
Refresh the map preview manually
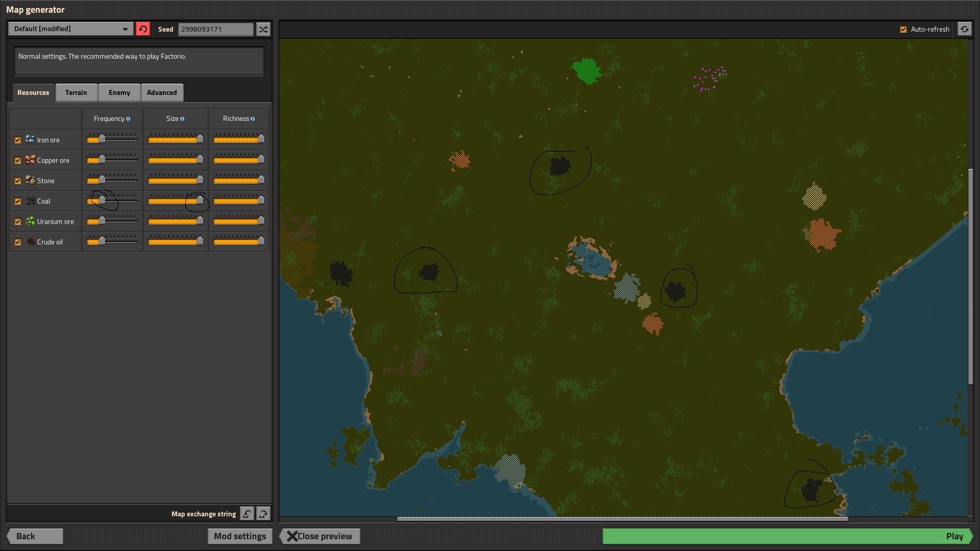pos(964,29)
